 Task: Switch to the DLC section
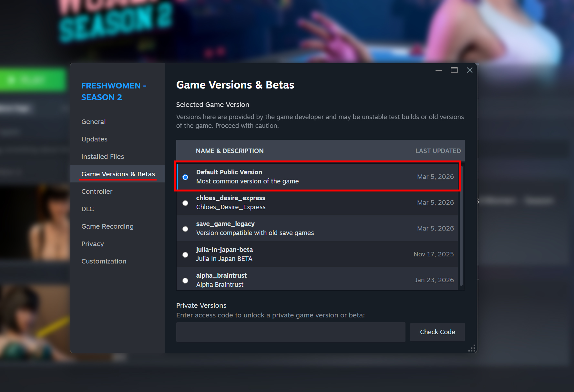pyautogui.click(x=87, y=209)
